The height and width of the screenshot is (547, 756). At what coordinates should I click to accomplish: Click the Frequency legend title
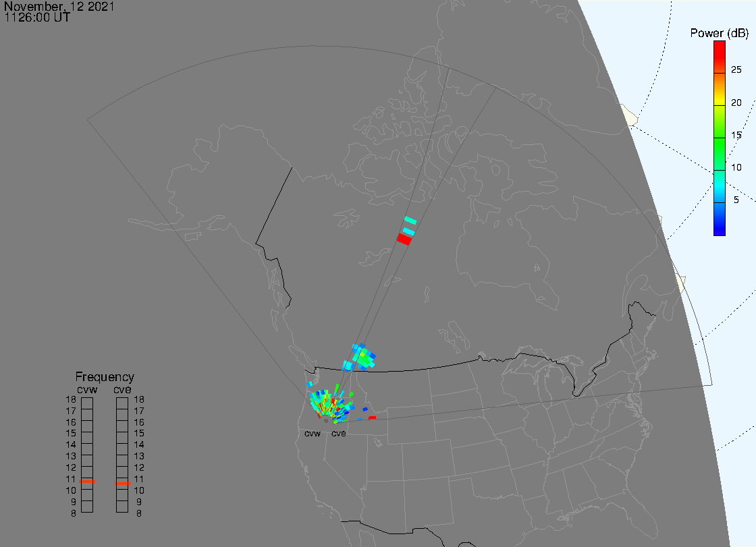pos(105,377)
